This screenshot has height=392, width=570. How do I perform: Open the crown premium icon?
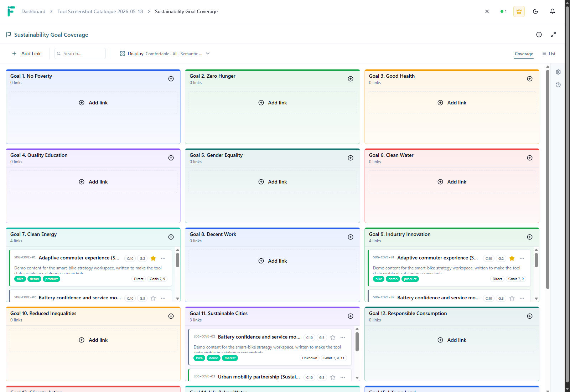pyautogui.click(x=519, y=11)
